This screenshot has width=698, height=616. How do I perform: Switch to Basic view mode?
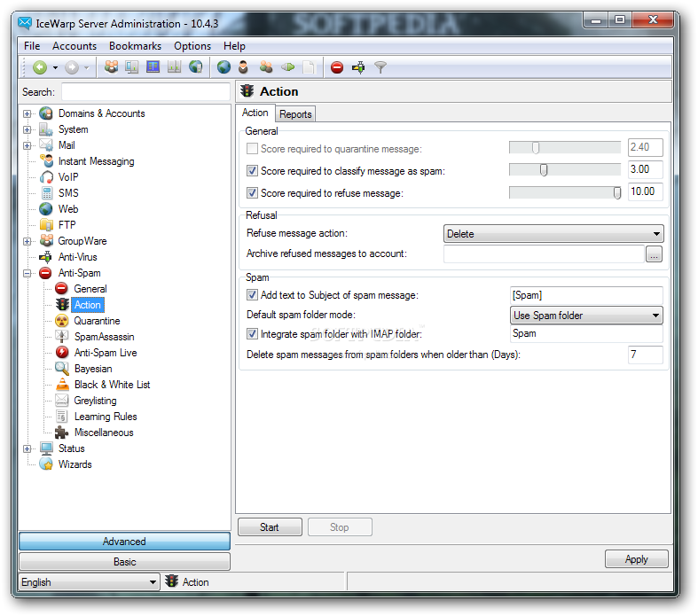click(124, 562)
